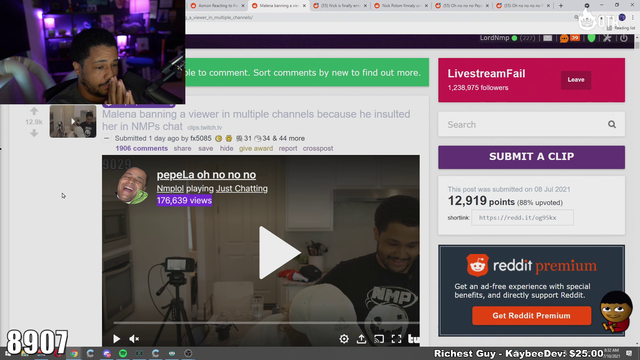
Task: Open Google Chrome from the taskbar
Action: [x=74, y=353]
